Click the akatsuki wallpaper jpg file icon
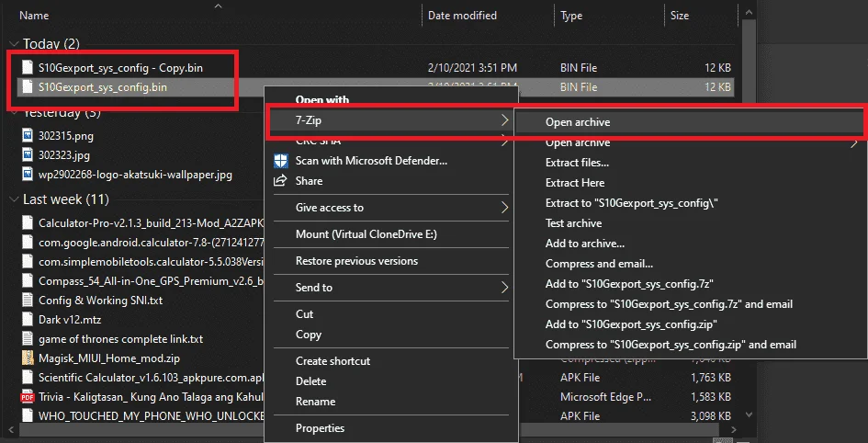This screenshot has height=443, width=868. pos(28,175)
